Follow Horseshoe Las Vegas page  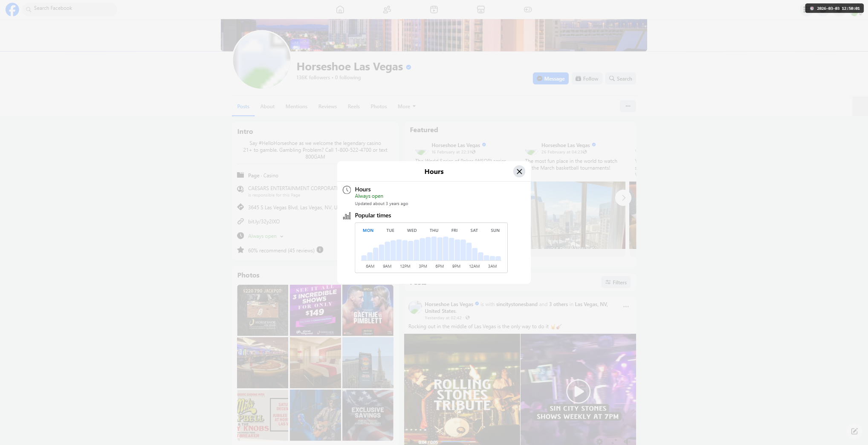tap(587, 78)
